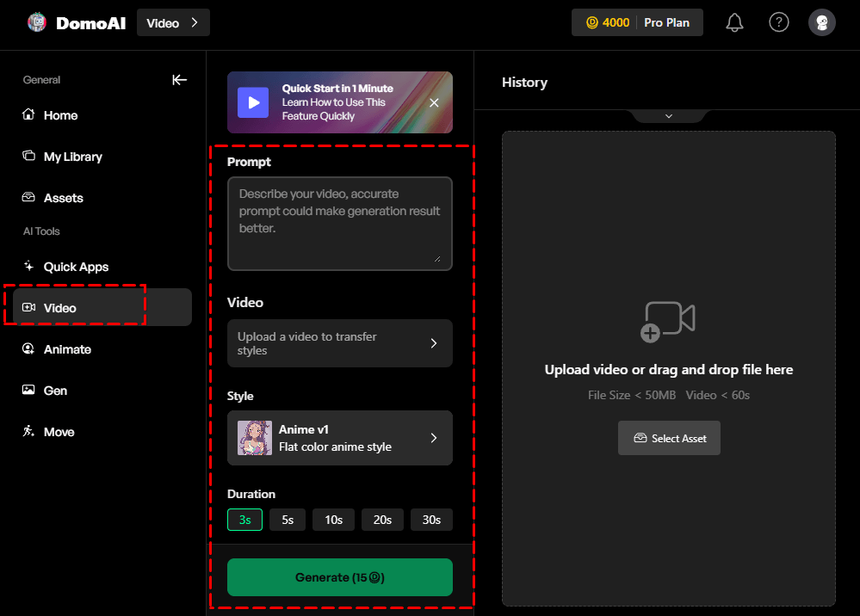Open the Anime v1 style selector

(x=339, y=438)
